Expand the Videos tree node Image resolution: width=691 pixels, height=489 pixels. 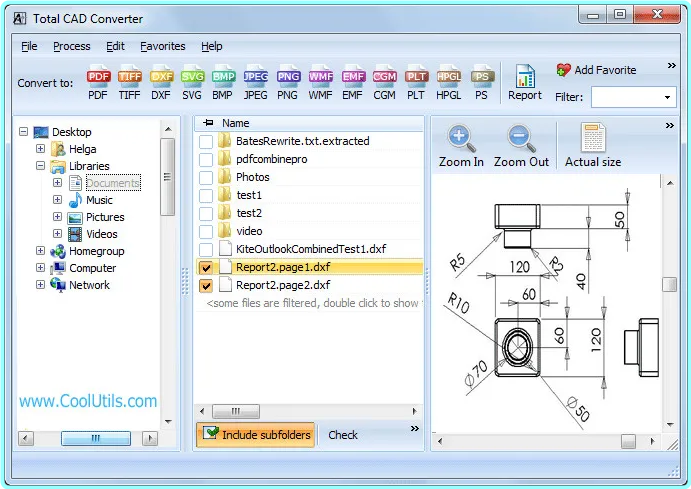pyautogui.click(x=57, y=233)
